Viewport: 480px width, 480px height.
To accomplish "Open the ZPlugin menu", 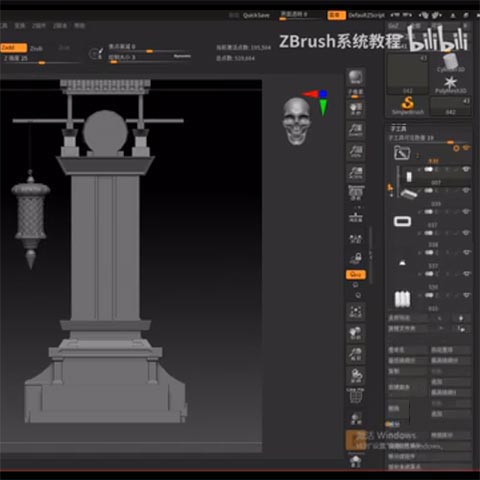I will [x=39, y=26].
